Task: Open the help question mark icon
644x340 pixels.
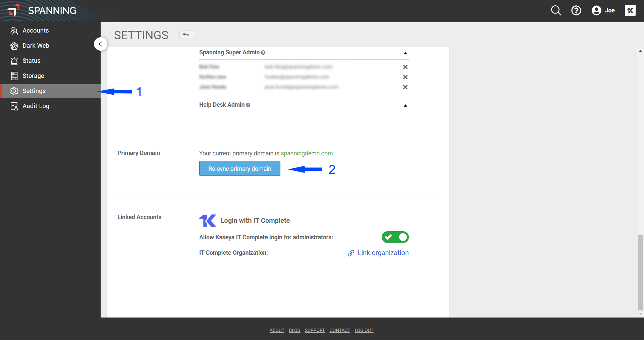Action: (x=576, y=10)
